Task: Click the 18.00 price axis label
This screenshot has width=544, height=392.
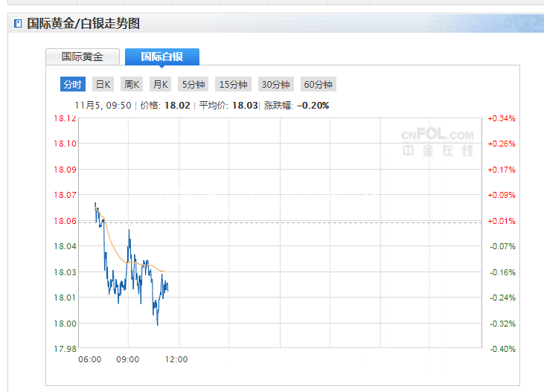Action: (x=65, y=324)
